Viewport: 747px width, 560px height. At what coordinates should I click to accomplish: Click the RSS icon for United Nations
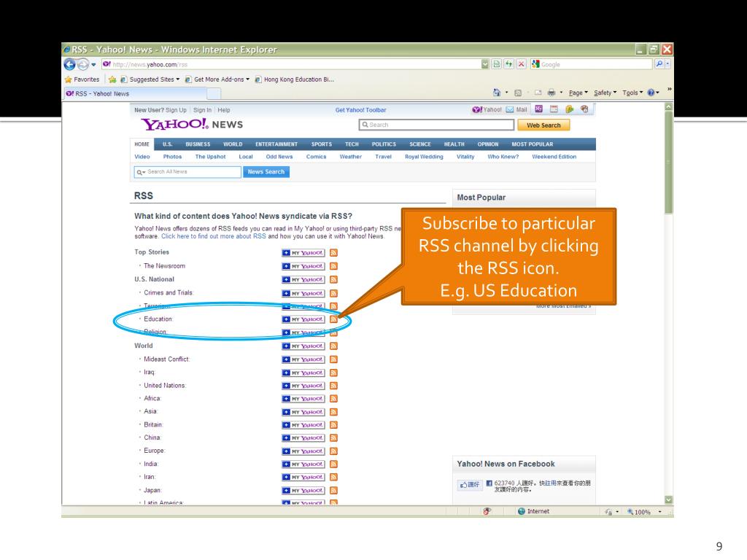333,386
